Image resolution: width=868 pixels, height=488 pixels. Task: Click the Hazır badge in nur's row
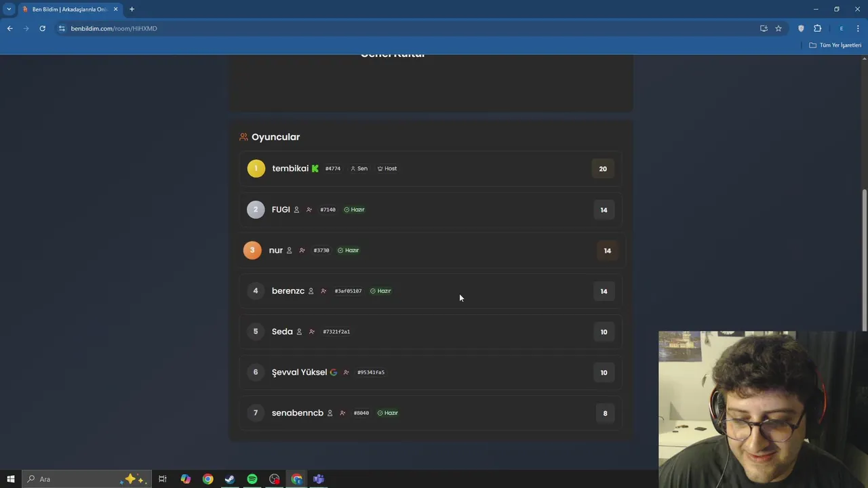click(x=348, y=250)
